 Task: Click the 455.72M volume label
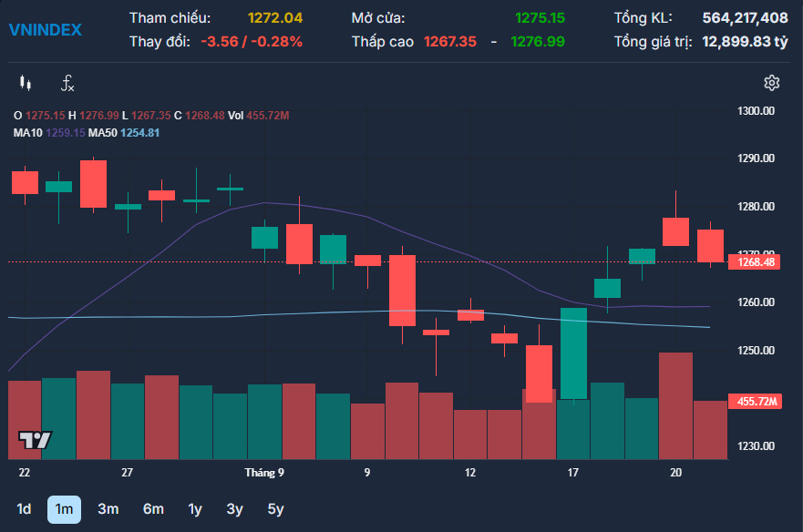755,402
